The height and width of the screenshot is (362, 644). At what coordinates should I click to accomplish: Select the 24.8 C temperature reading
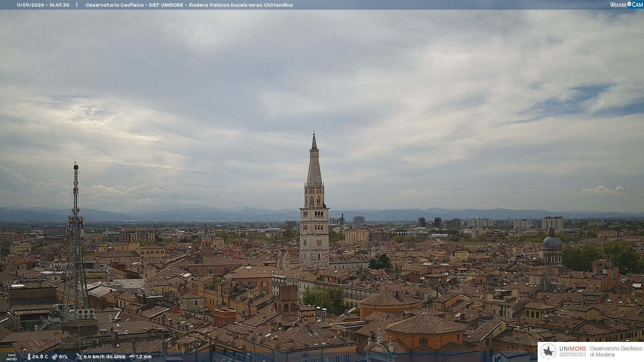click(x=40, y=357)
